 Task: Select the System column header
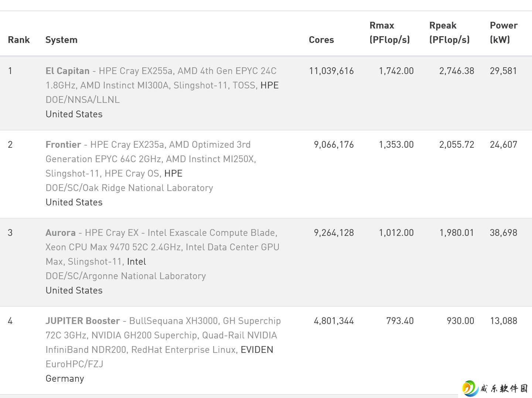[61, 40]
